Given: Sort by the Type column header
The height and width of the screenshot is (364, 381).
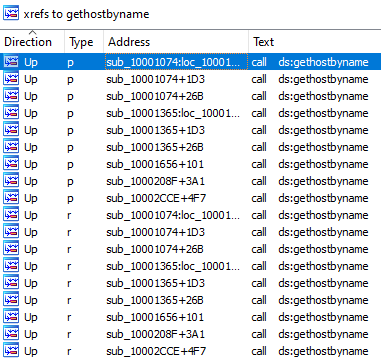Looking at the screenshot, I should coord(84,42).
